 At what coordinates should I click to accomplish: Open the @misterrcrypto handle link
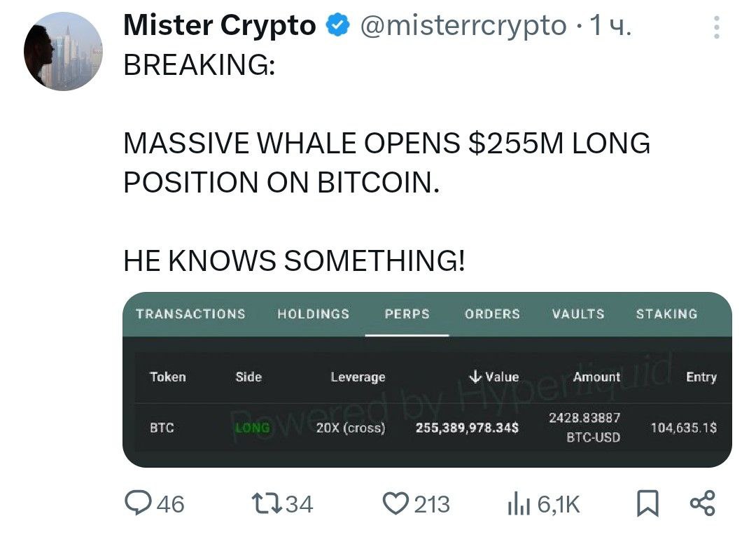pos(463,25)
